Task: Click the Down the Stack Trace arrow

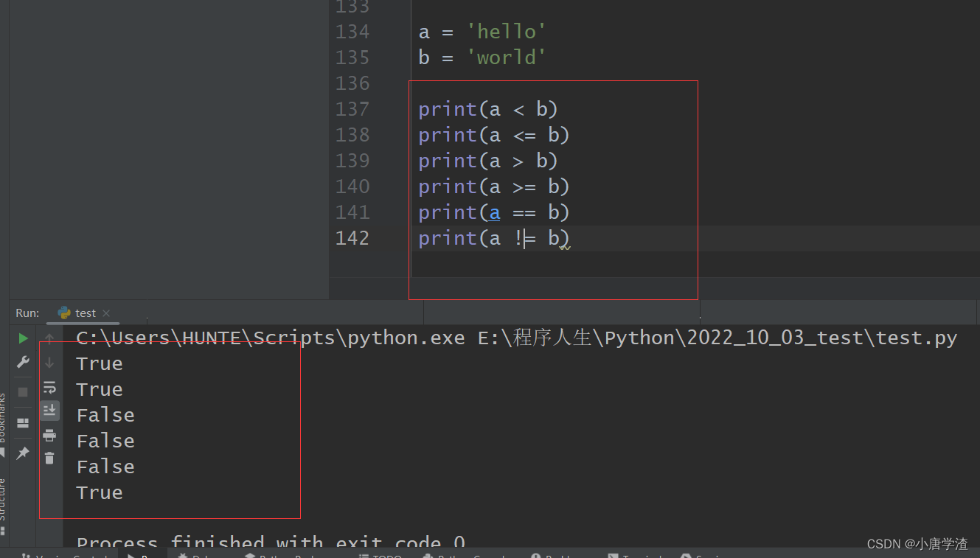Action: coord(49,362)
